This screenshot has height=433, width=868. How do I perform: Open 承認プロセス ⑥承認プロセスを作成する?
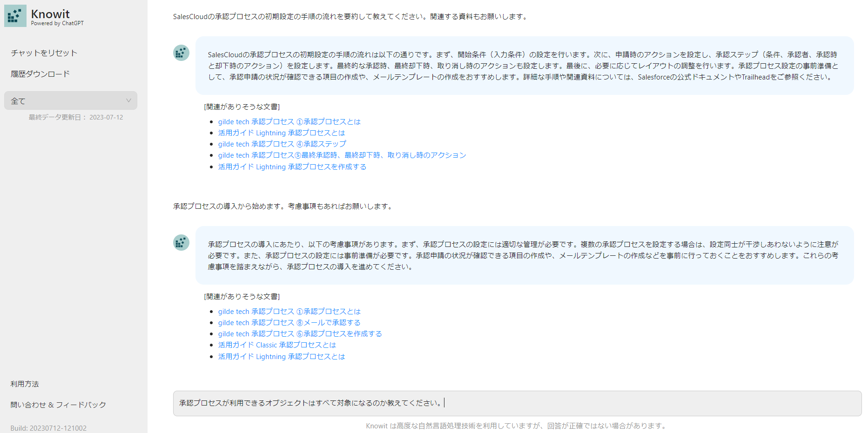point(300,333)
